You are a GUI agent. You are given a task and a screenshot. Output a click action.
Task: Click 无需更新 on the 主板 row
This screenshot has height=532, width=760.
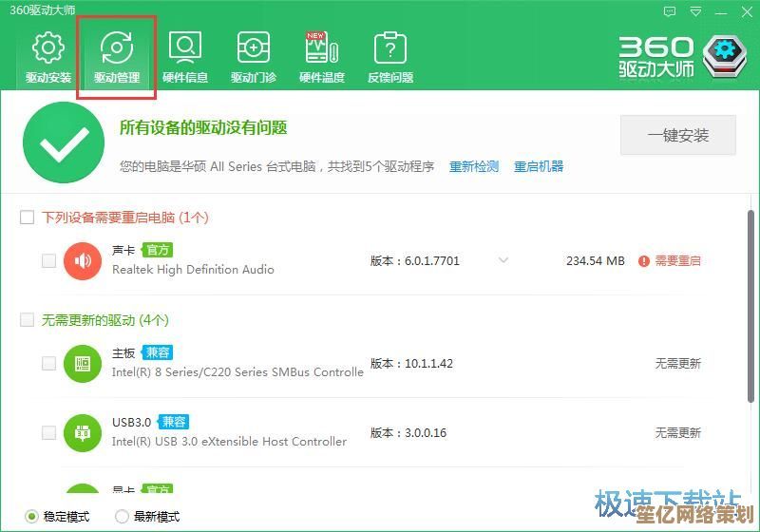coord(677,364)
